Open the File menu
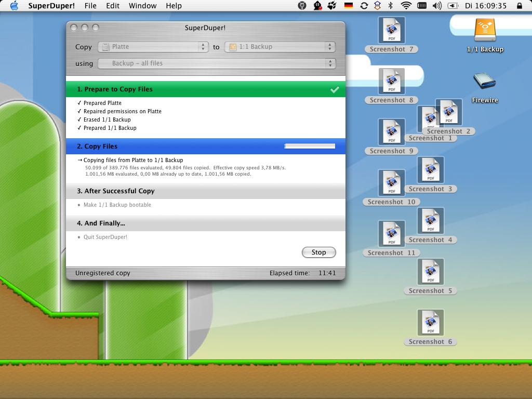Image resolution: width=532 pixels, height=399 pixels. [x=90, y=6]
